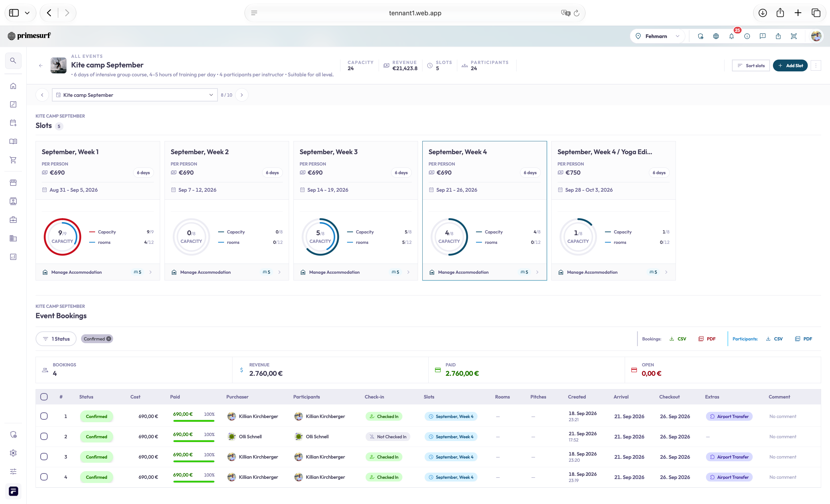
Task: Go to the home icon in the sidebar
Action: 13,86
